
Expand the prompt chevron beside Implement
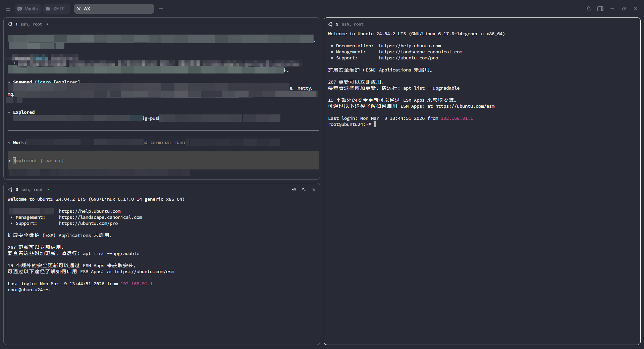[x=9, y=161]
